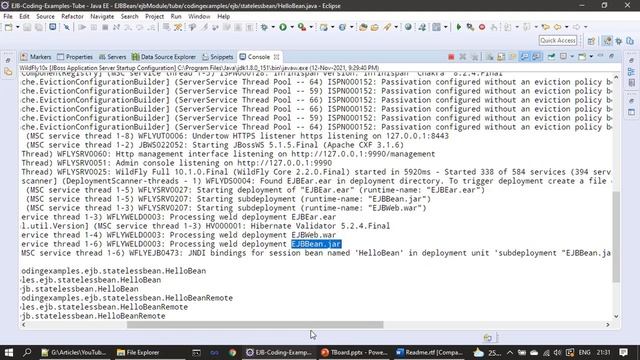Click the New Dynamic Web Project icon

[x=324, y=27]
